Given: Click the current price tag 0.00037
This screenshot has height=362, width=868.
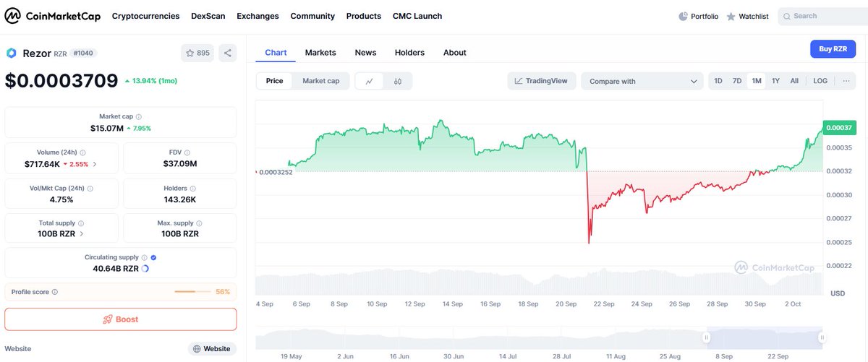Looking at the screenshot, I should pyautogui.click(x=839, y=127).
